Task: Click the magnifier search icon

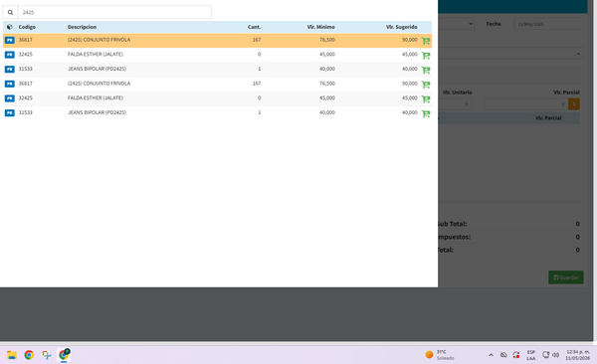Action: coord(10,13)
